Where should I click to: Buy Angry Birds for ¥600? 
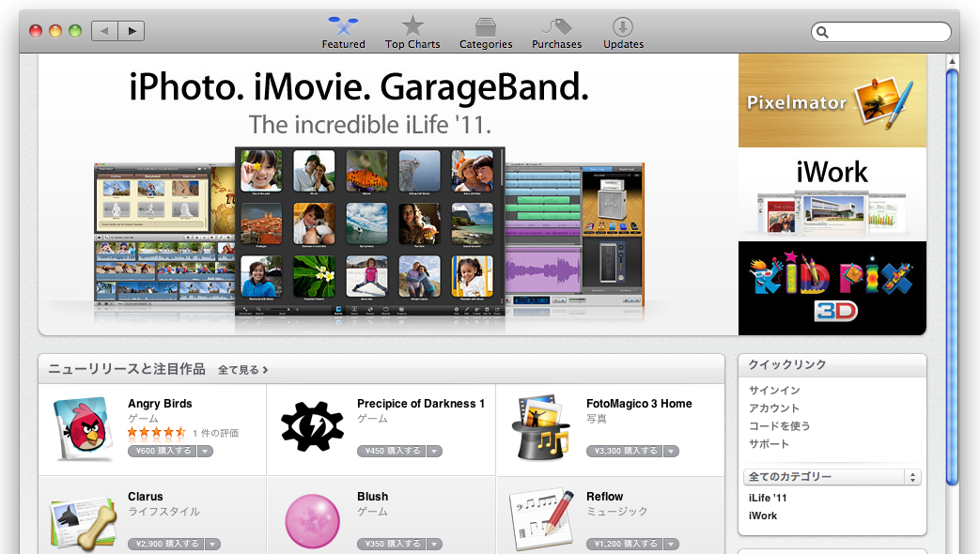click(x=163, y=451)
